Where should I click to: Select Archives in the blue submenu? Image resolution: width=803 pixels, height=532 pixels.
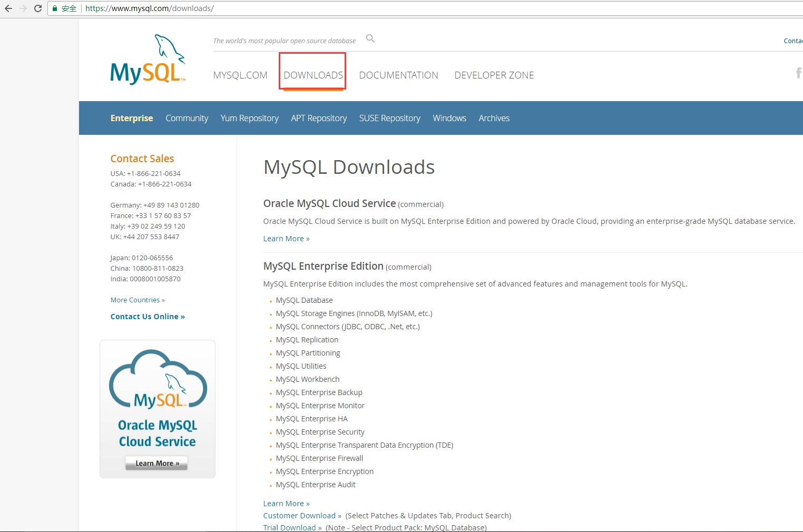coord(494,118)
